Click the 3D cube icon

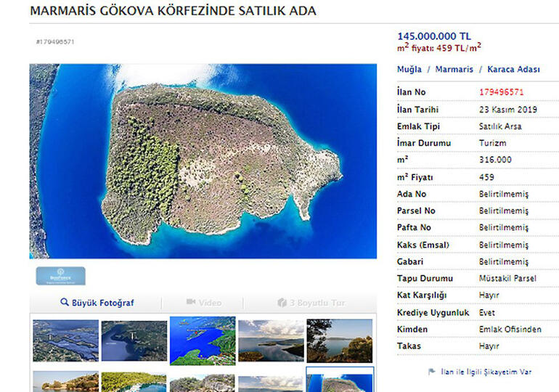pos(282,303)
